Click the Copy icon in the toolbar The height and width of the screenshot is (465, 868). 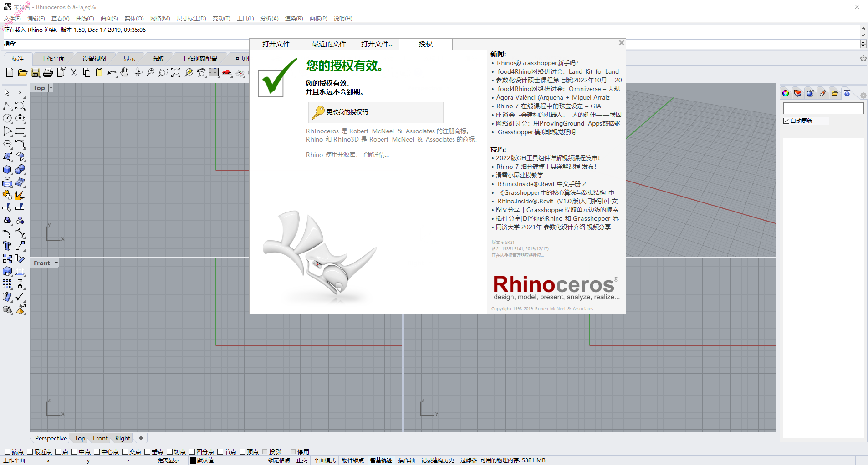87,72
